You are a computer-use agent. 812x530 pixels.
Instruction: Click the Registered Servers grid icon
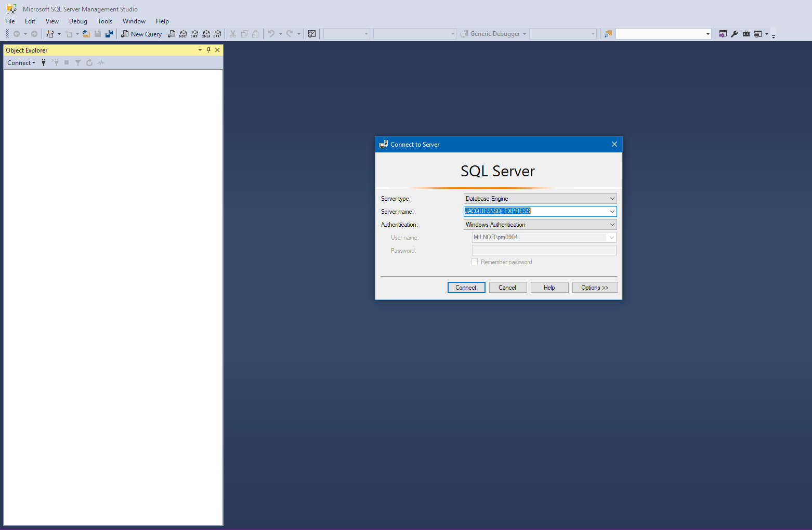click(x=758, y=34)
